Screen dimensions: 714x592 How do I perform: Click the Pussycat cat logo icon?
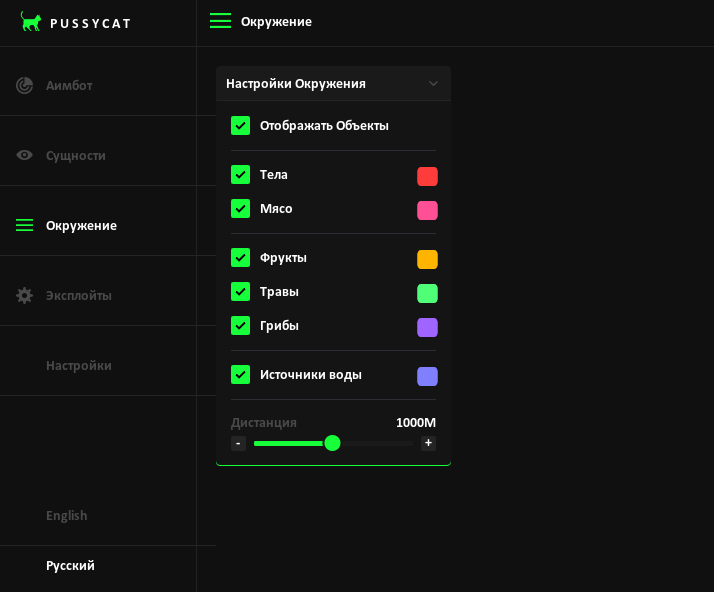pos(31,22)
